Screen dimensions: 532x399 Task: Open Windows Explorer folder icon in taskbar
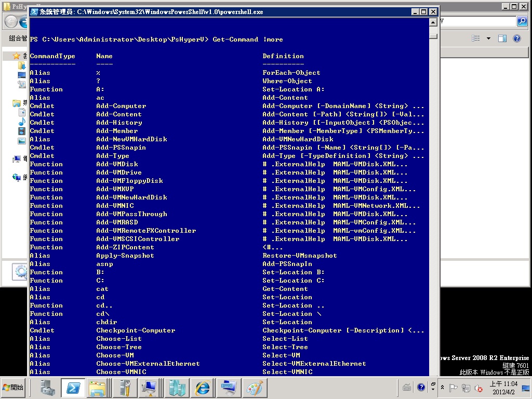click(97, 388)
